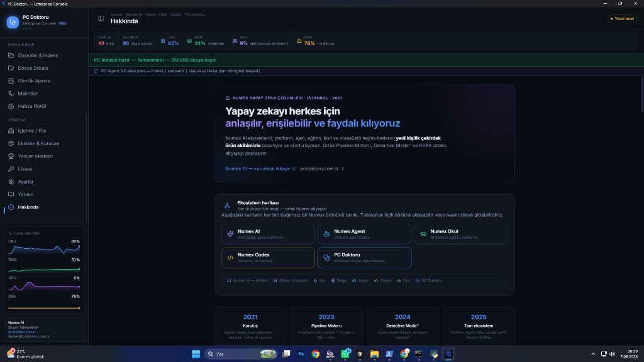The width and height of the screenshot is (644, 362).
Task: Click the CPU chip icon in status bar
Action: 163,41
